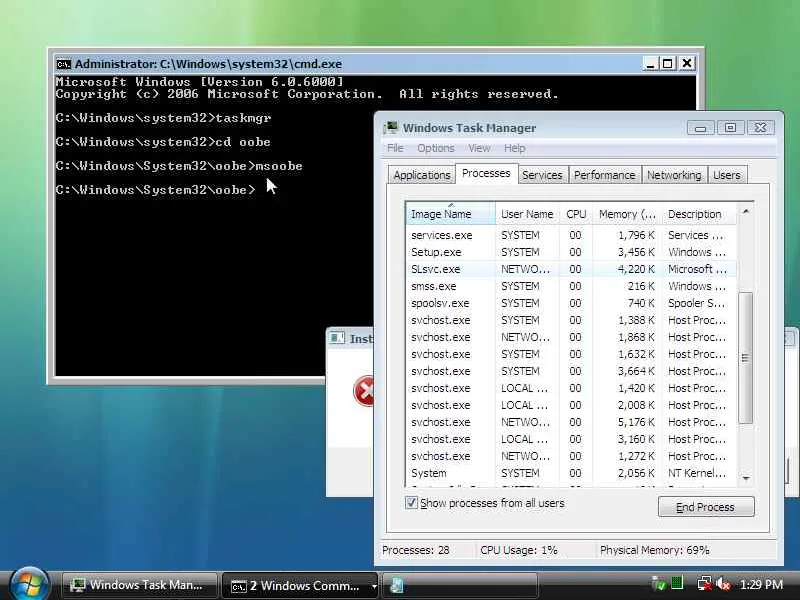Click the muted volume tray icon
Screen dimensions: 800x600
point(722,584)
